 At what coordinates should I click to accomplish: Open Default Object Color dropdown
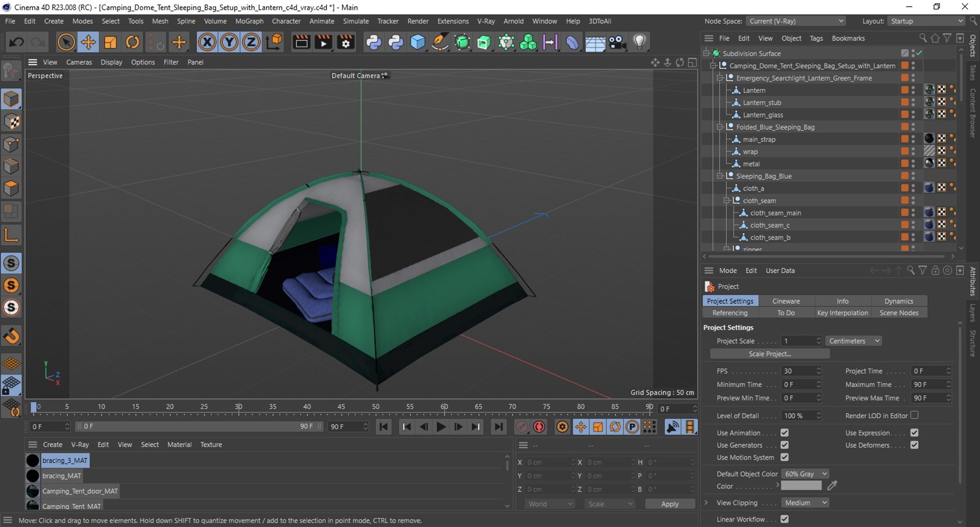click(x=805, y=474)
